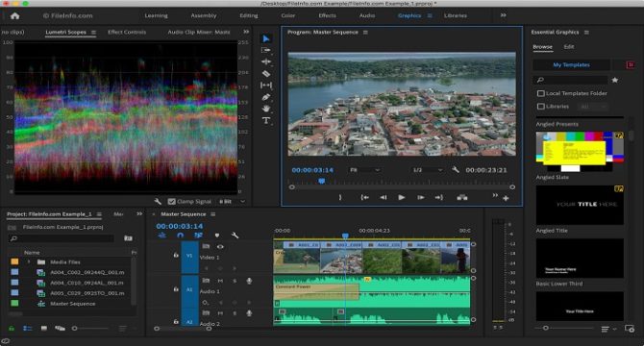This screenshot has height=346, width=644.
Task: Play the sequence in Program Monitor
Action: (x=401, y=197)
